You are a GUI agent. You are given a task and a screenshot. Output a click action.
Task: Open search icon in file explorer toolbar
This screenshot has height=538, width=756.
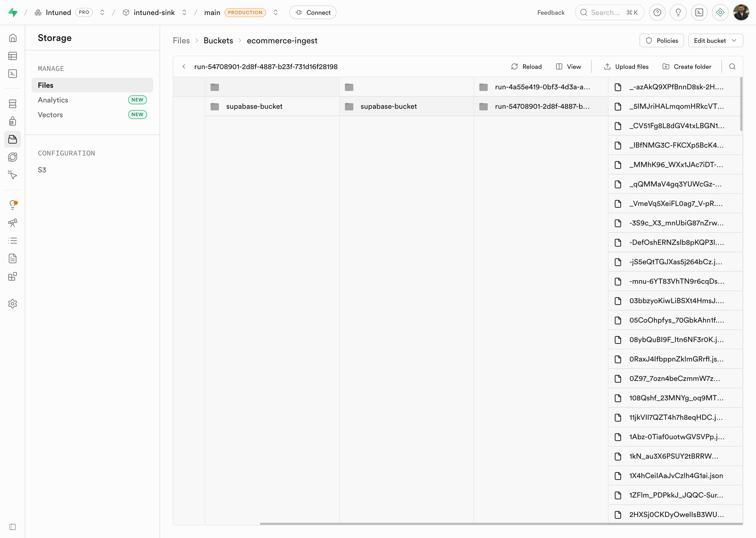click(x=732, y=66)
